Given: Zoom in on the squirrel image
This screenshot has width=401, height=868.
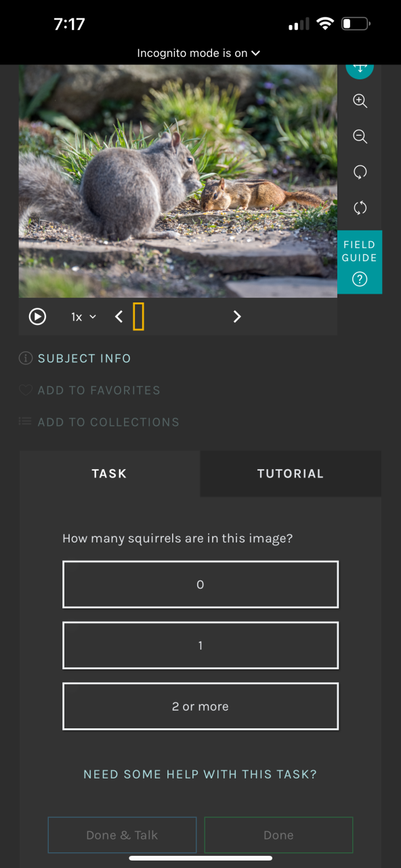Looking at the screenshot, I should [360, 102].
